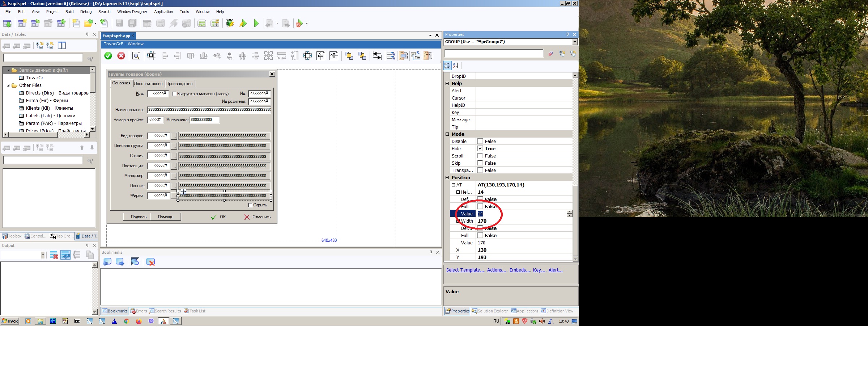Toggle the Hide property checkbox
This screenshot has height=391, width=868.
click(x=480, y=148)
